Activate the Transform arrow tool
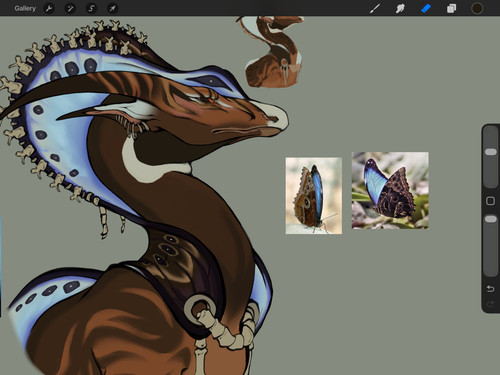Screen dimensions: 500x375 [113, 8]
